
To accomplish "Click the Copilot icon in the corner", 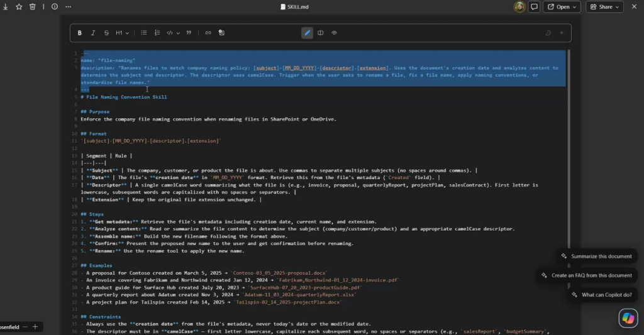I will pos(628,318).
